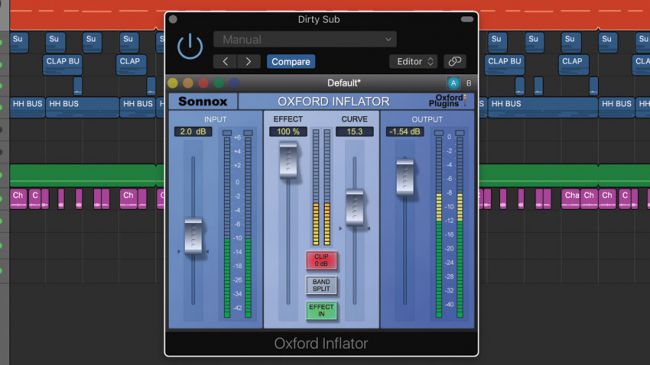The image size is (650, 365).
Task: Click the collapse pill at window top-right
Action: [467, 19]
